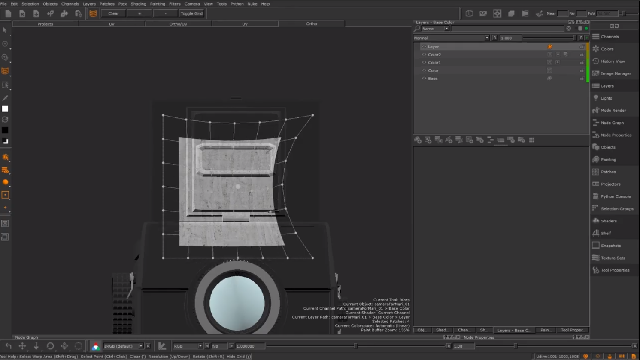This screenshot has height=360, width=640.
Task: Toggle visibility of the top Layer row
Action: [x=424, y=47]
